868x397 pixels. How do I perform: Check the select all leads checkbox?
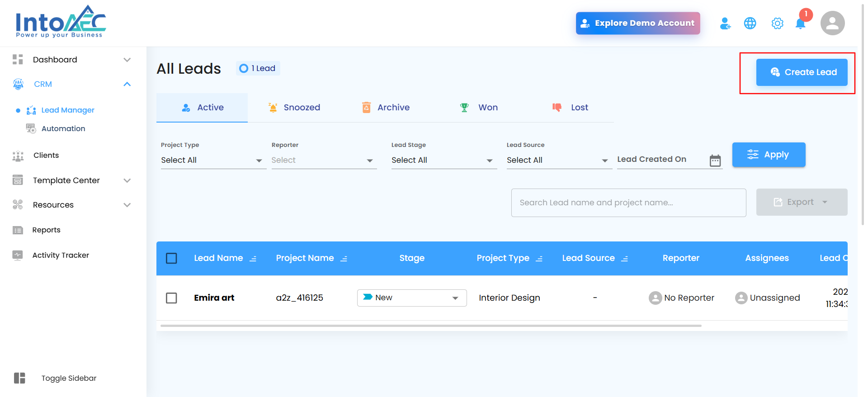pos(171,258)
